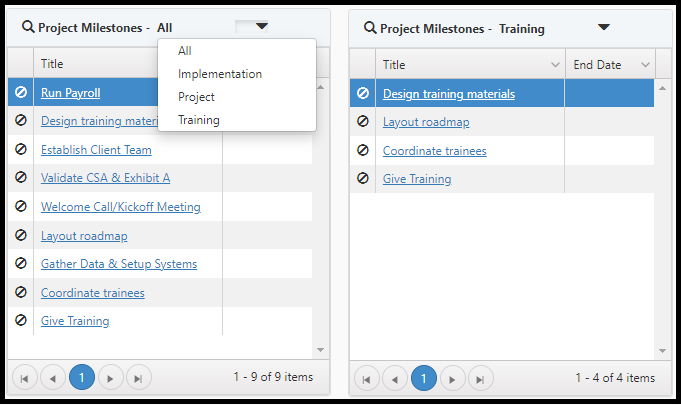Click the status icon beside Coordinate trainees in the All panel
This screenshot has height=405, width=681.
coord(20,292)
